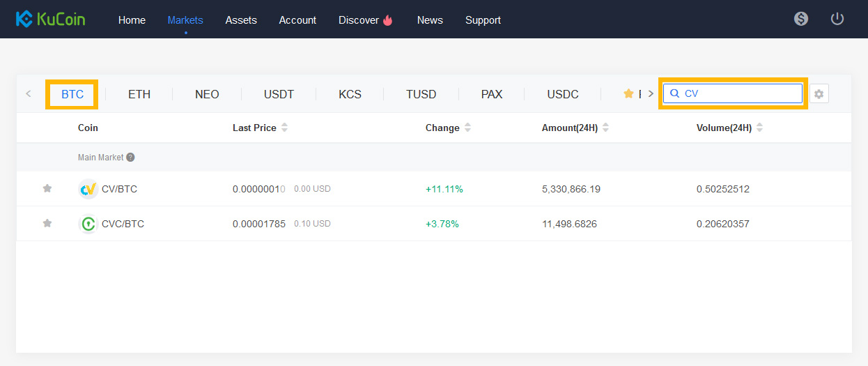The image size is (868, 366).
Task: Open the currency dollar icon
Action: 801,19
